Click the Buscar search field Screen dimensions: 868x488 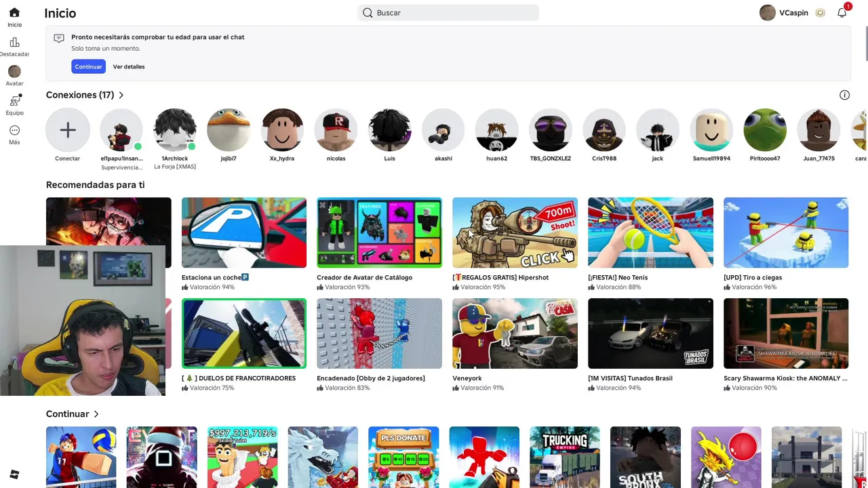(x=448, y=13)
